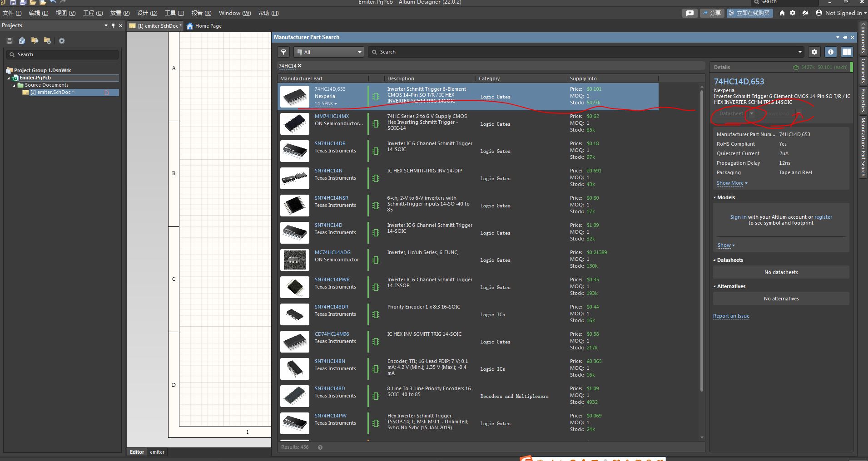
Task: Click the SN74HC14NSR part thumbnail image
Action: click(295, 206)
